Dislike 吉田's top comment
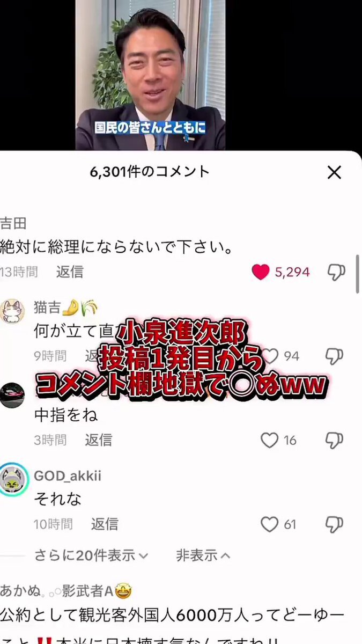Screen dimensions: 362x644 pyautogui.click(x=336, y=273)
